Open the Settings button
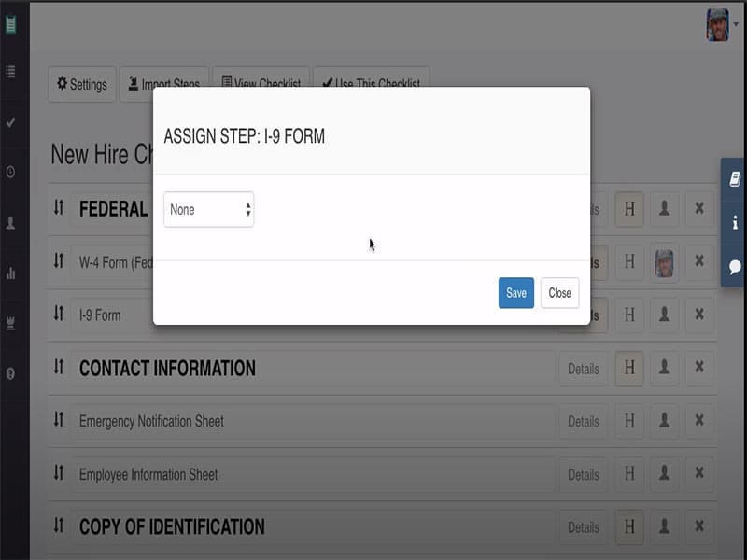 click(82, 84)
